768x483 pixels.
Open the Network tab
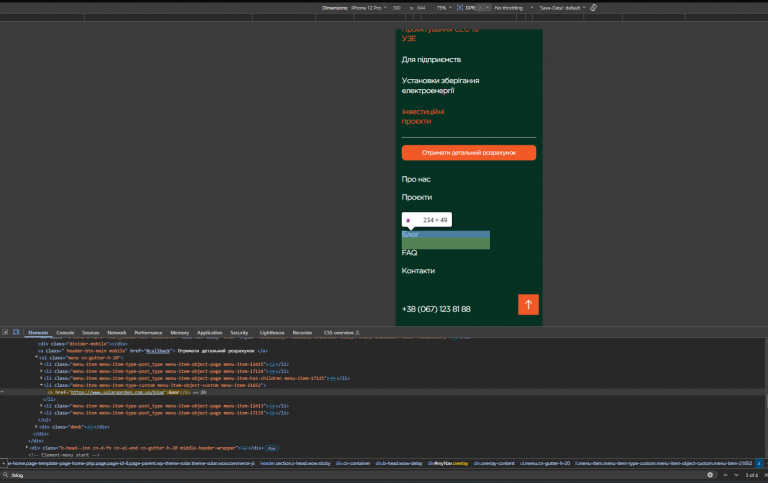tap(117, 333)
